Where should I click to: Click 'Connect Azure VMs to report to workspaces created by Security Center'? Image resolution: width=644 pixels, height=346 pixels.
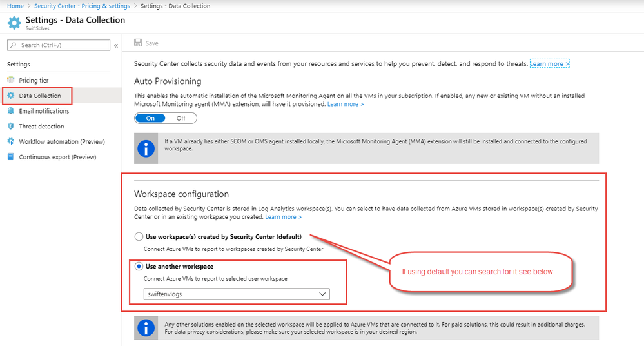coord(233,249)
